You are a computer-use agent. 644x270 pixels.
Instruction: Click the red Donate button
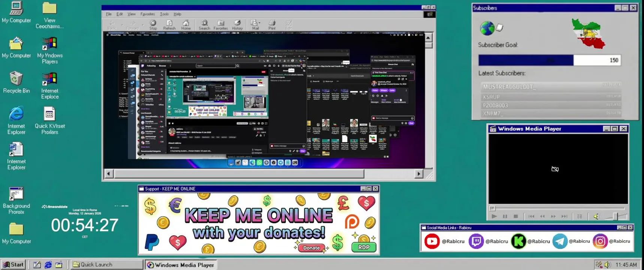[311, 248]
